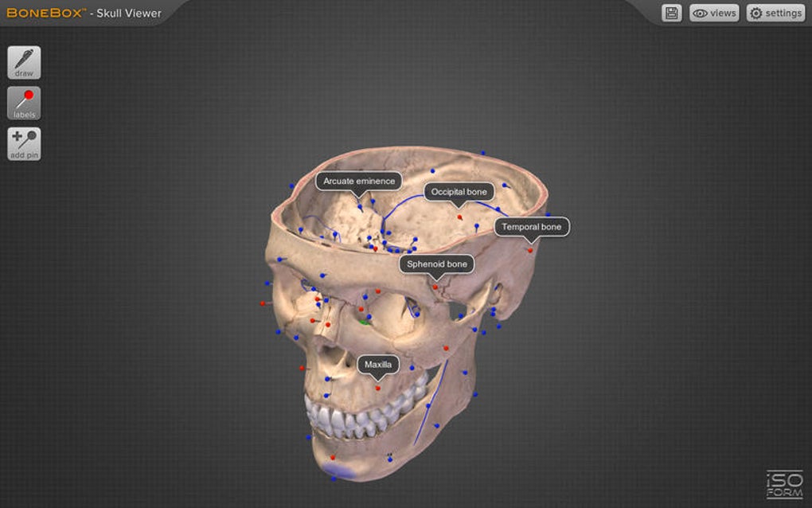Click the Temporal bone label

tap(532, 227)
